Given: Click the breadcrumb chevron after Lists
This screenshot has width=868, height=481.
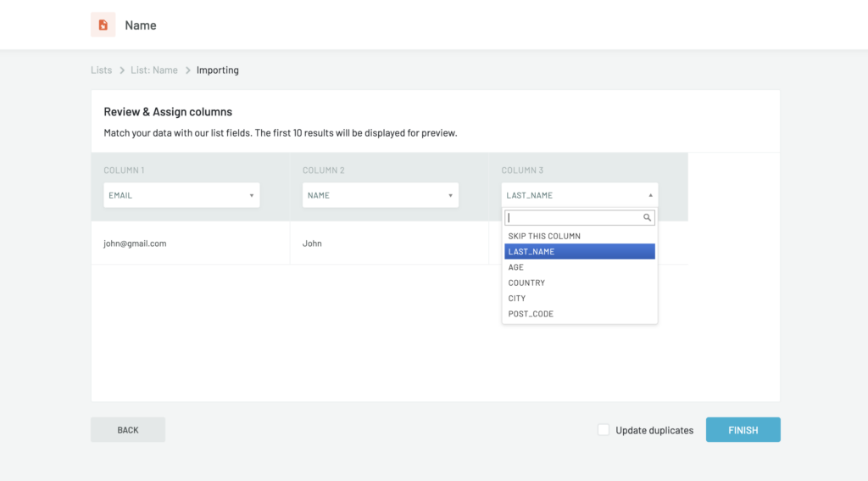Looking at the screenshot, I should pos(122,70).
